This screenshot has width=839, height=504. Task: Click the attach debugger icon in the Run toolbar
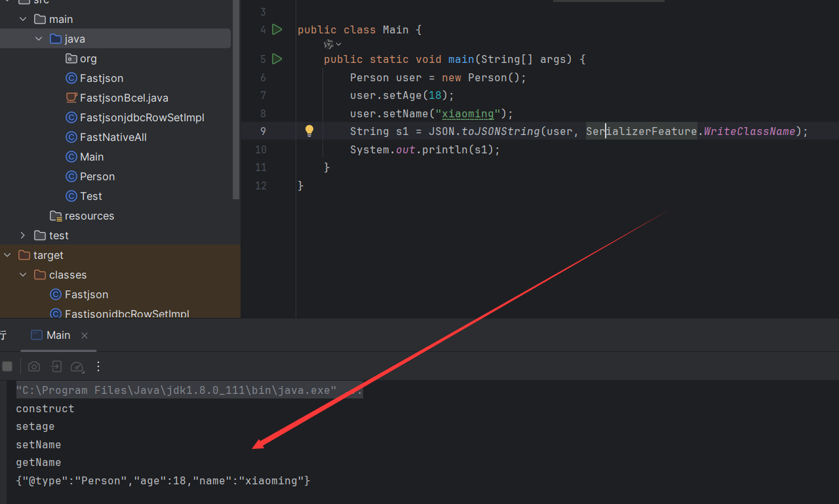[x=56, y=366]
